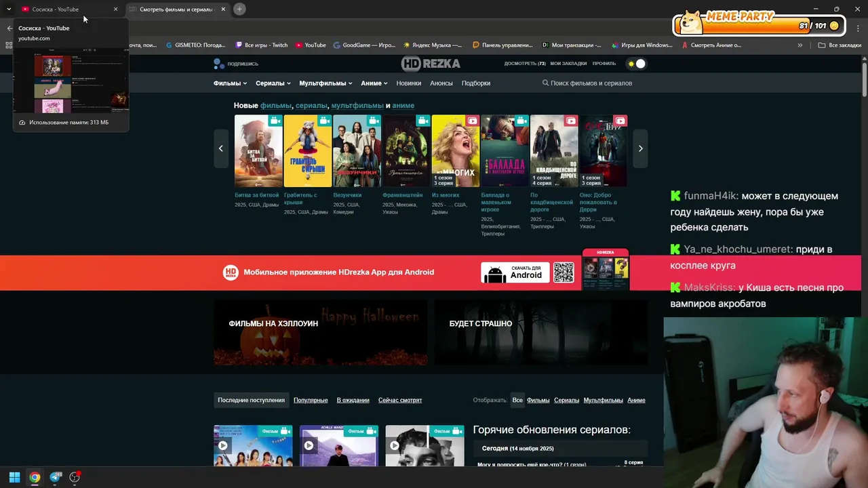Filter display by Все
This screenshot has width=868, height=488.
tap(517, 401)
